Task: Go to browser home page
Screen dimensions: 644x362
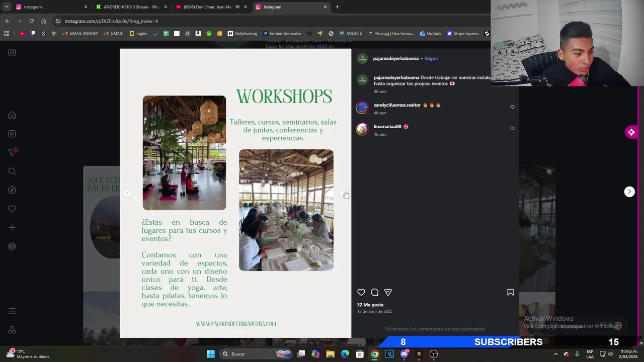Action: [x=43, y=21]
